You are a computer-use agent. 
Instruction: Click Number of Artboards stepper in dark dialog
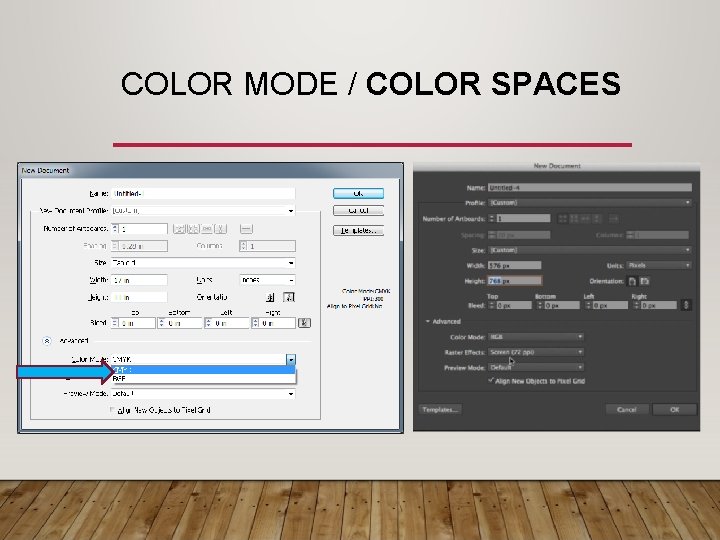click(492, 219)
